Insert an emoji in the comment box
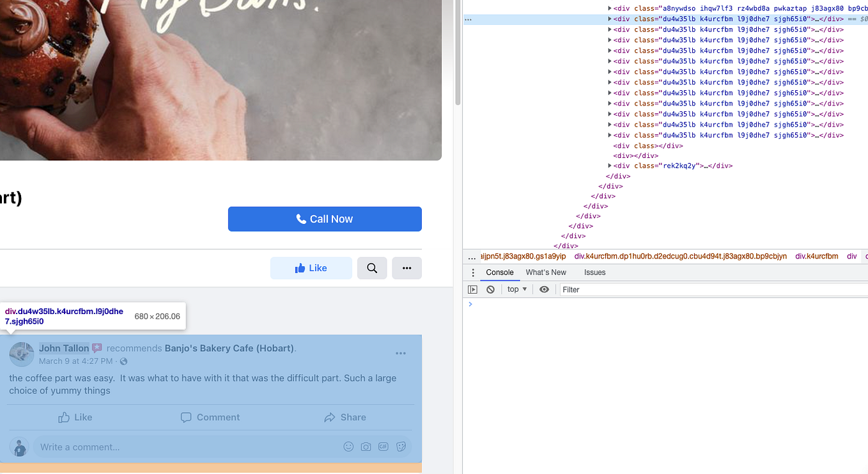The height and width of the screenshot is (474, 868). pyautogui.click(x=348, y=446)
